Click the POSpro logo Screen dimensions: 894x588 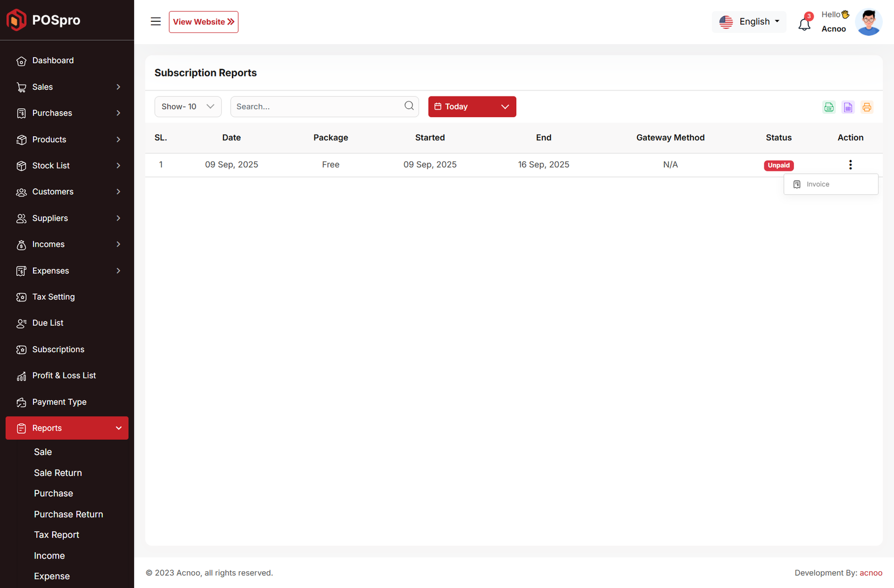(x=44, y=20)
